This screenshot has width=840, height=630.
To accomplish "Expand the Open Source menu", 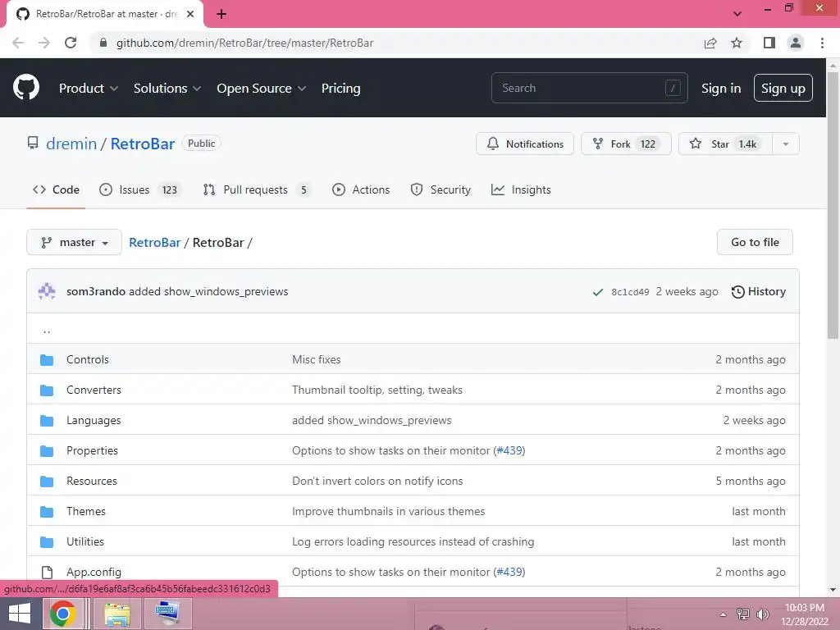I will (x=262, y=89).
